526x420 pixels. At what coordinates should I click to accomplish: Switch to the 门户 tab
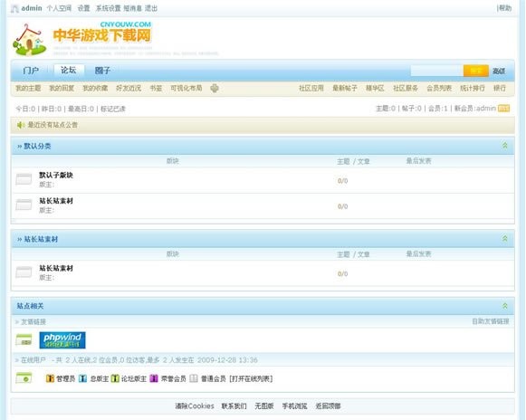pos(31,71)
